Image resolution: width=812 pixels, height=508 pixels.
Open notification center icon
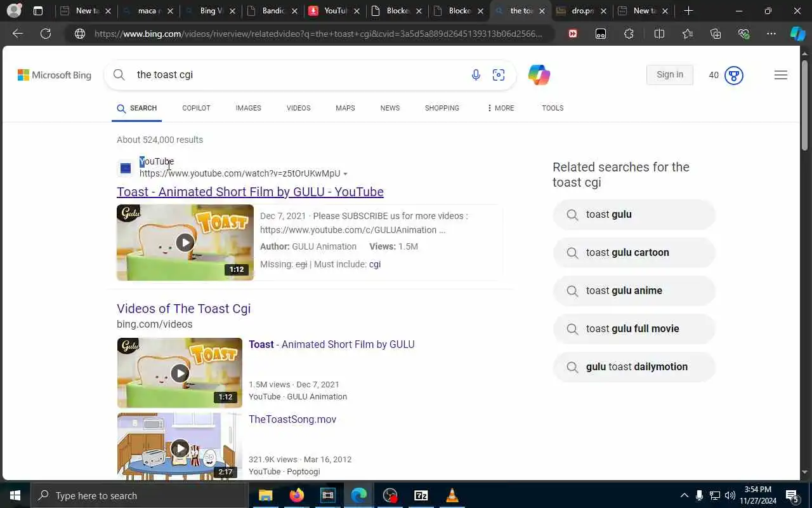coord(792,495)
